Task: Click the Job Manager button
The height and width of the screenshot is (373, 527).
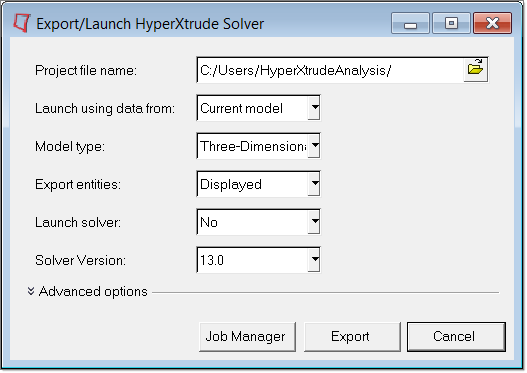Action: 247,337
